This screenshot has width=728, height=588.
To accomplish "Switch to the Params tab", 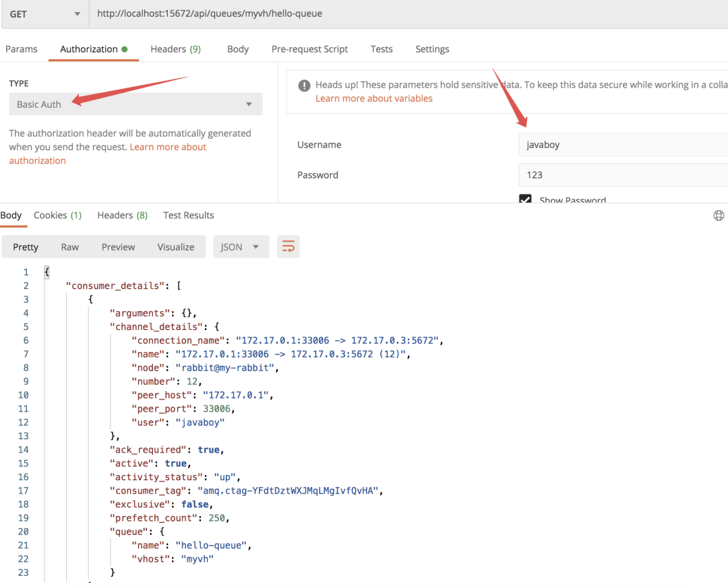I will point(22,49).
